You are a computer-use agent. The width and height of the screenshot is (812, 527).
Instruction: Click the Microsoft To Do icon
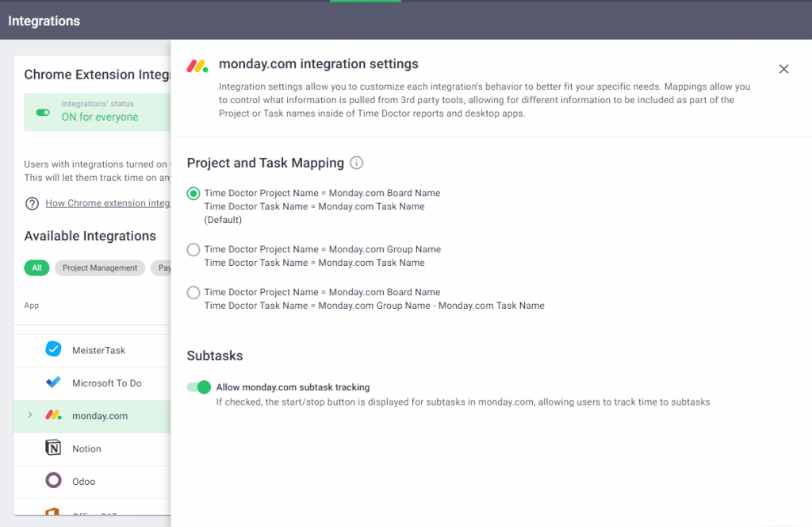(x=53, y=383)
